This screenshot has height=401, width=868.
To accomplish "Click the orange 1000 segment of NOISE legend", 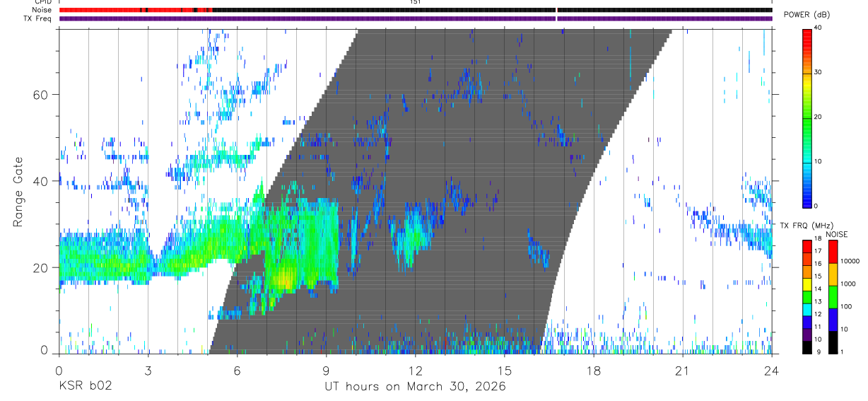I will click(833, 274).
